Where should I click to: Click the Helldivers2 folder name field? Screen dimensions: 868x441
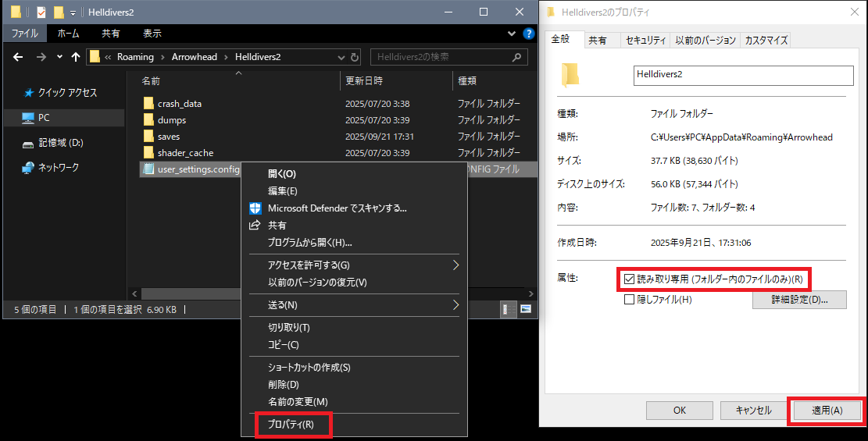[x=744, y=75]
